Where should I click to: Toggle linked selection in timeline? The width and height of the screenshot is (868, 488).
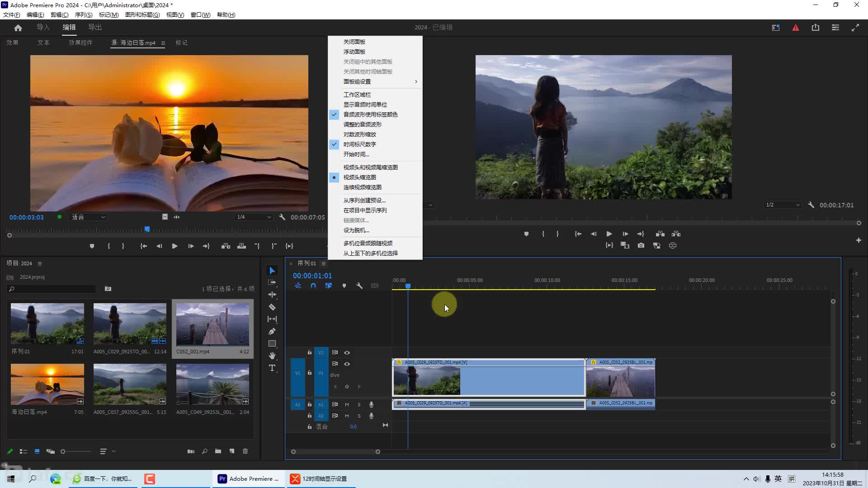pos(329,286)
